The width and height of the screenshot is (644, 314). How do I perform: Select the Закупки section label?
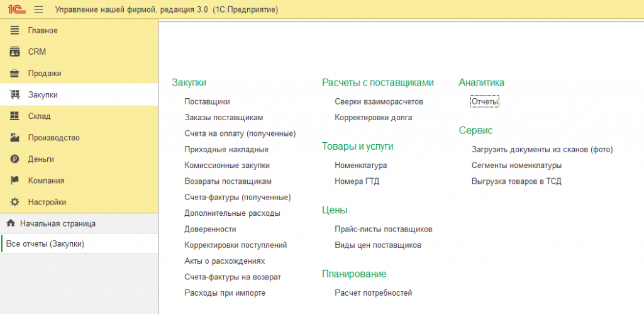(43, 95)
